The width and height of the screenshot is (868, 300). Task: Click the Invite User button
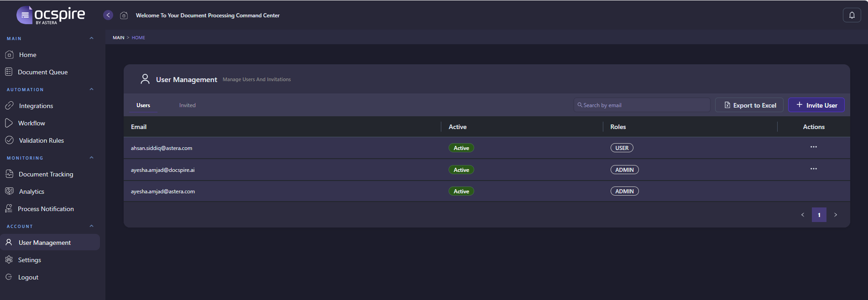point(816,105)
